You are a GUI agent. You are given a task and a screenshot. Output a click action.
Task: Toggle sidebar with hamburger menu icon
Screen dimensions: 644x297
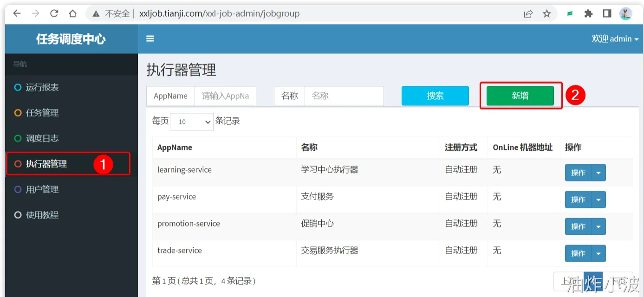click(150, 39)
